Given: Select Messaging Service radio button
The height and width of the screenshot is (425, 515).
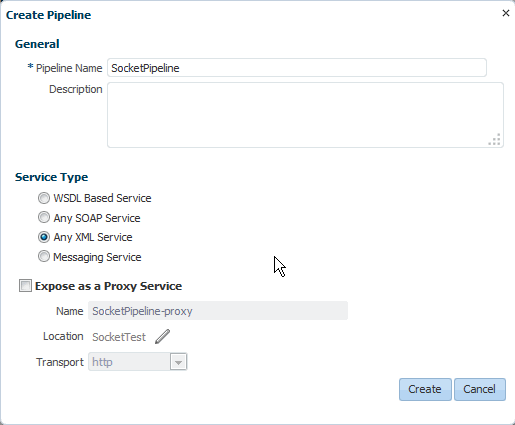Looking at the screenshot, I should point(44,257).
